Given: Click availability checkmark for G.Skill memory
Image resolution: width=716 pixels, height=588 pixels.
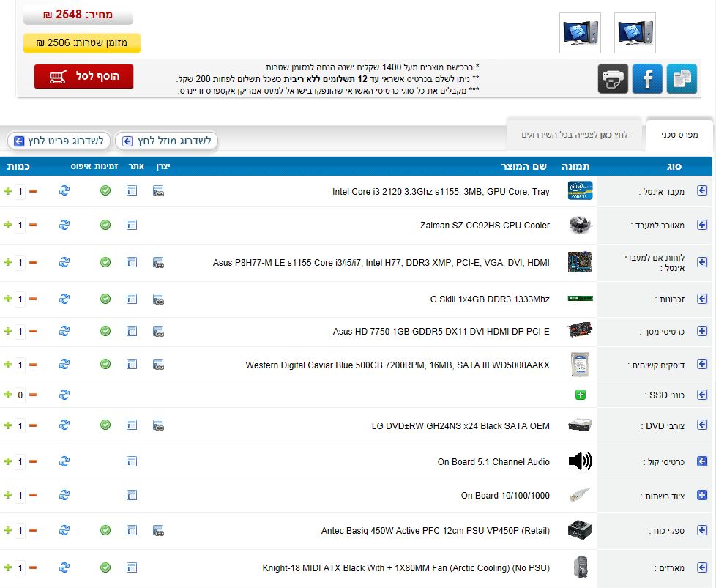Looking at the screenshot, I should [x=105, y=299].
